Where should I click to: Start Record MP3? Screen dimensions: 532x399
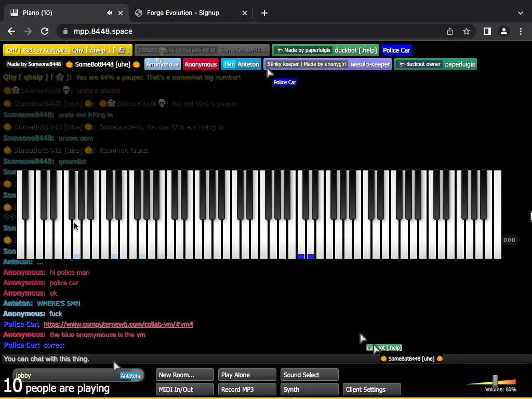click(247, 389)
